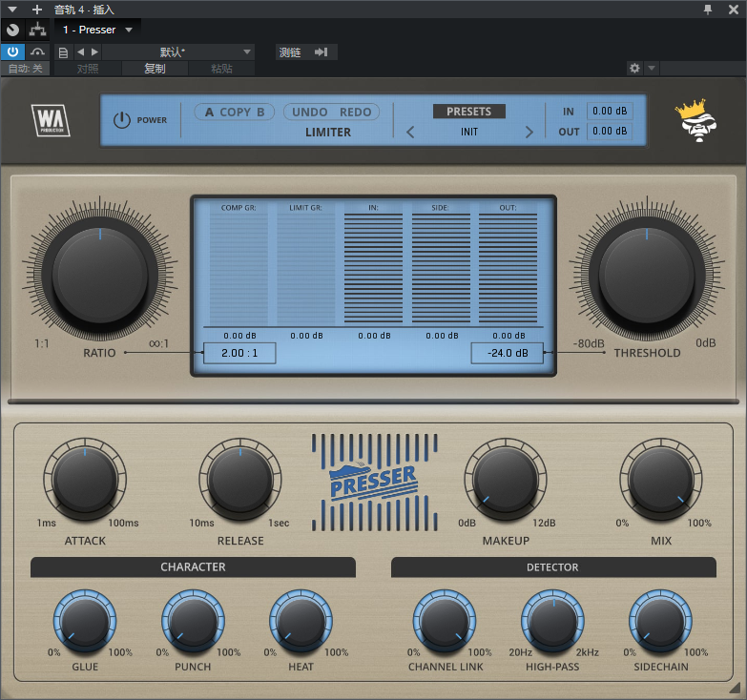Expand the arrow next to gear icon
This screenshot has height=700, width=747.
652,68
